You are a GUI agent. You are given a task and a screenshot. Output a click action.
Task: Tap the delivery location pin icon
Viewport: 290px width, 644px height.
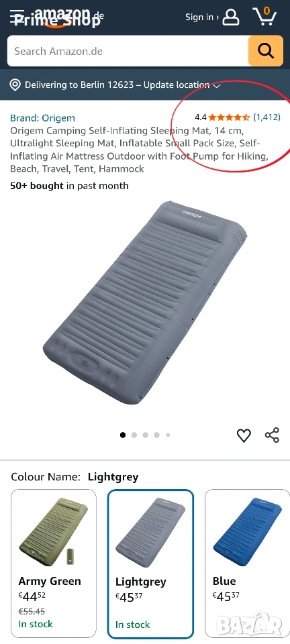[x=15, y=85]
